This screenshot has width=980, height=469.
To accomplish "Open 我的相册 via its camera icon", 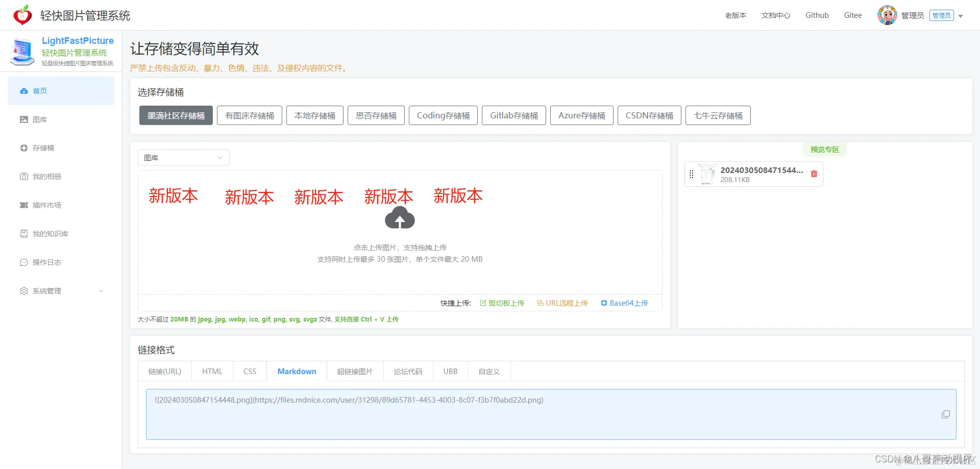I will [24, 176].
